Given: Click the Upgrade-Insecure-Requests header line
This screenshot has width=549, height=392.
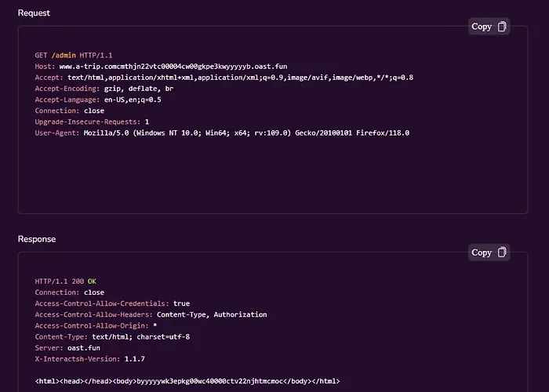Looking at the screenshot, I should [92, 122].
